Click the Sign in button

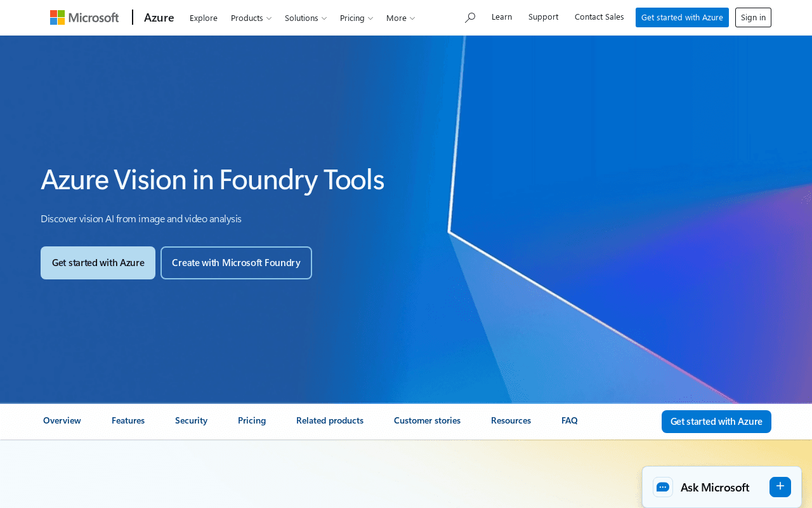pyautogui.click(x=753, y=17)
